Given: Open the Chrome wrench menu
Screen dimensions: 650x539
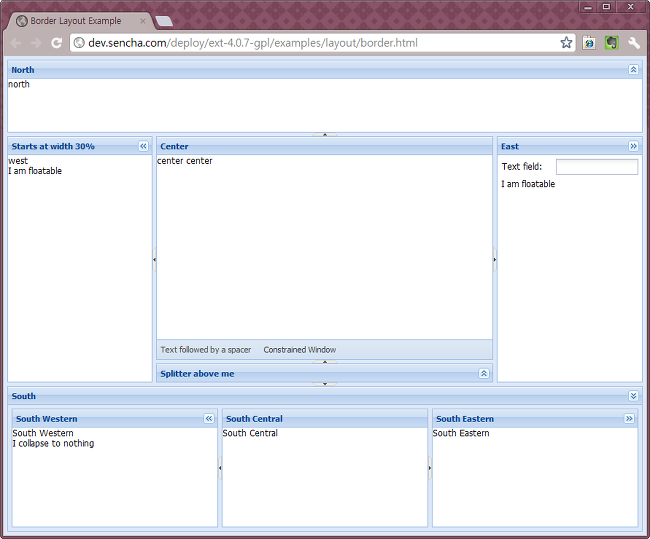Looking at the screenshot, I should pyautogui.click(x=634, y=43).
